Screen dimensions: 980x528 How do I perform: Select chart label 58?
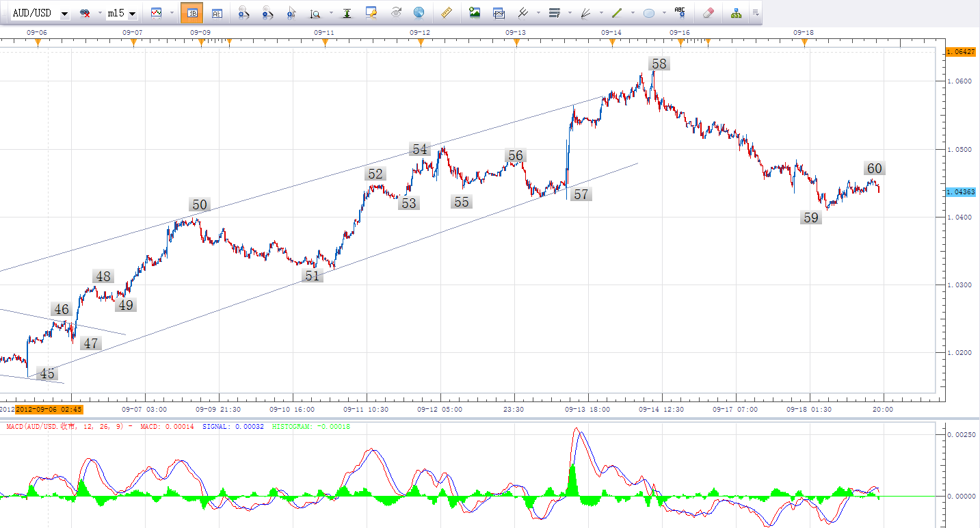(x=659, y=64)
